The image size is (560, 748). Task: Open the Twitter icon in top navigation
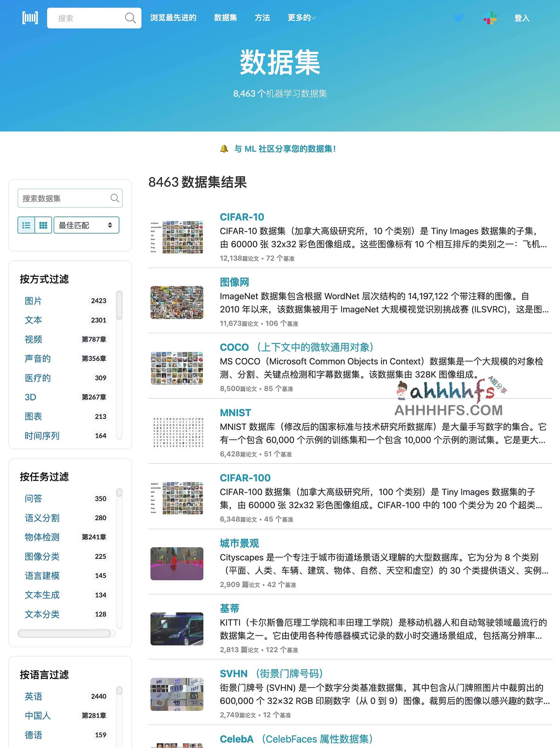click(x=459, y=18)
